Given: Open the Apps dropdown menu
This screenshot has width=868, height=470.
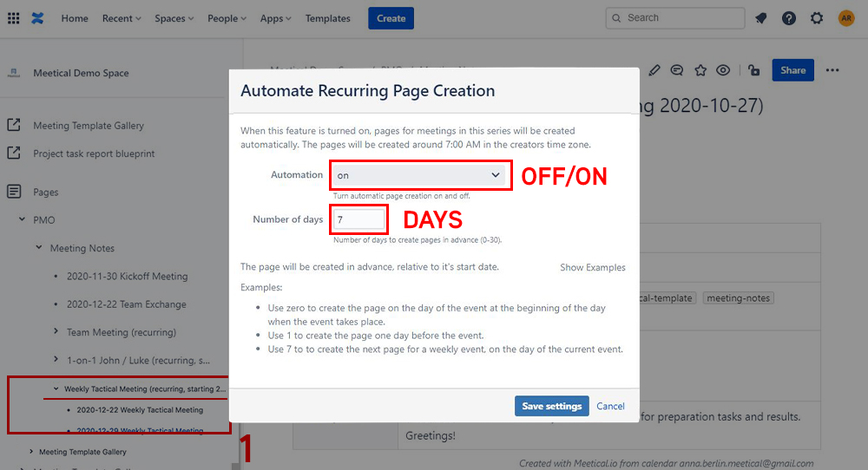Looking at the screenshot, I should pyautogui.click(x=276, y=18).
